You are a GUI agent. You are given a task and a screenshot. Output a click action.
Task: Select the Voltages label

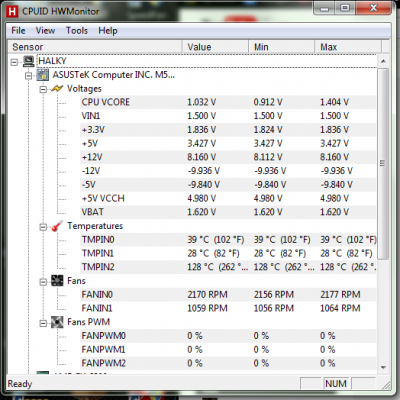coord(84,89)
